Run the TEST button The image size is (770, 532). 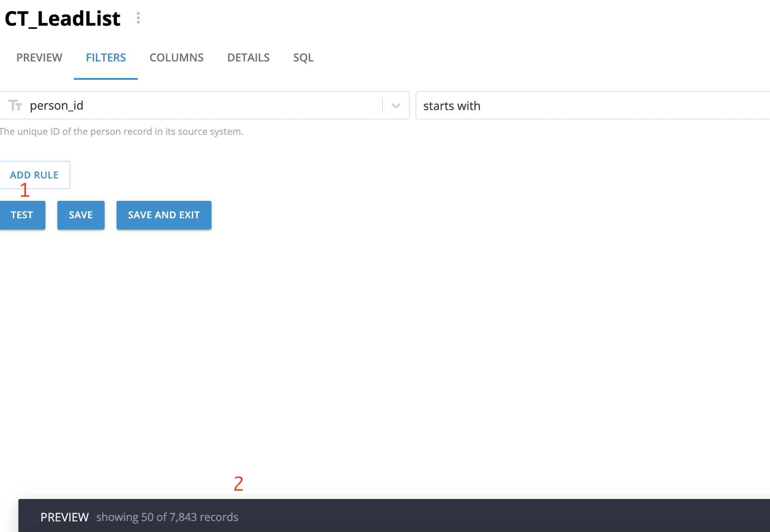(x=22, y=215)
